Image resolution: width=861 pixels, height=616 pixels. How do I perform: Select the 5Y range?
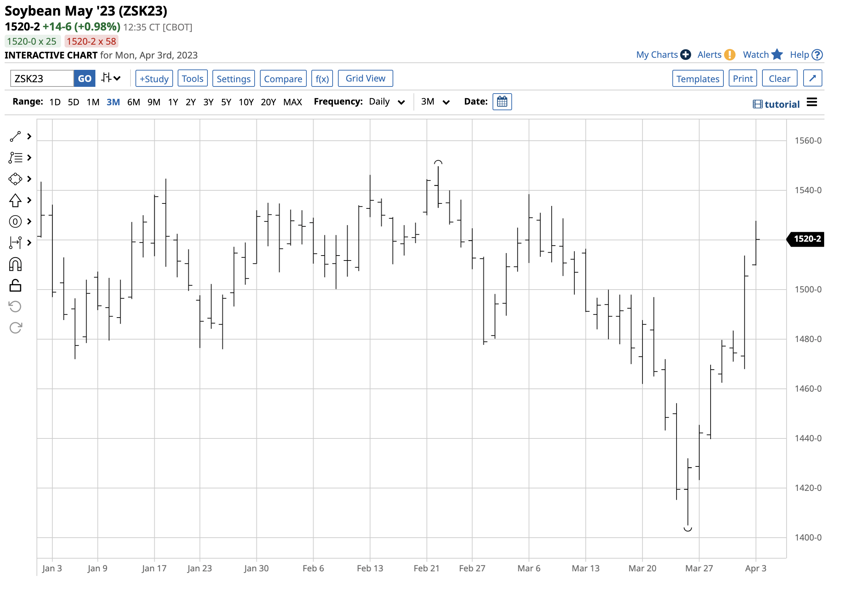click(226, 102)
